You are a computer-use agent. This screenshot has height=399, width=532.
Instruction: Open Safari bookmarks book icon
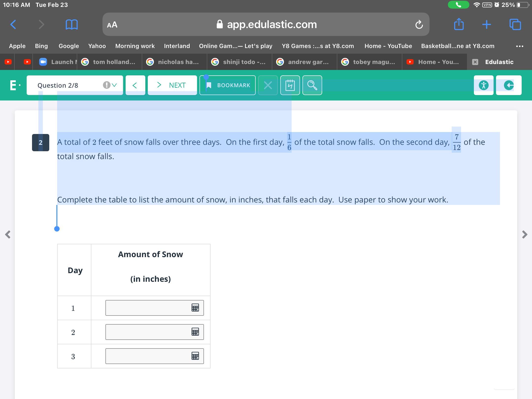pos(71,24)
